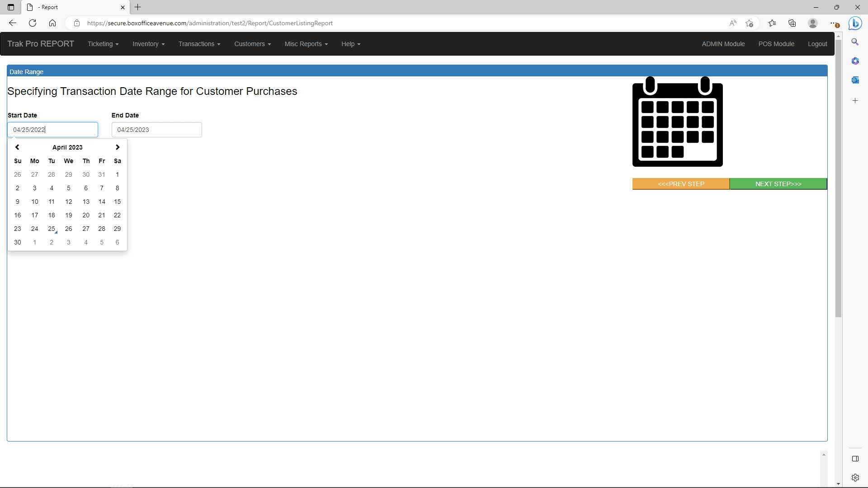Toggle read aloud icon in address bar

(x=733, y=23)
